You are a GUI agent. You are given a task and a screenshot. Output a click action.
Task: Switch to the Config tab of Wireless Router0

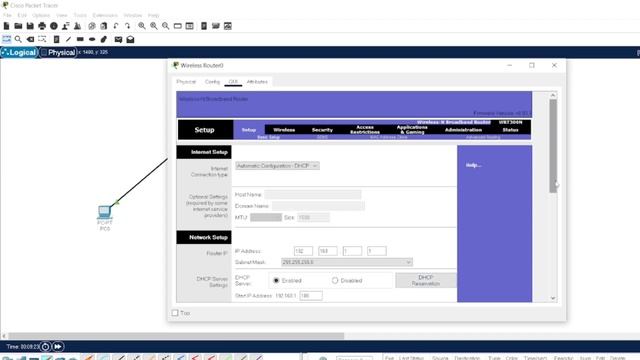point(212,82)
